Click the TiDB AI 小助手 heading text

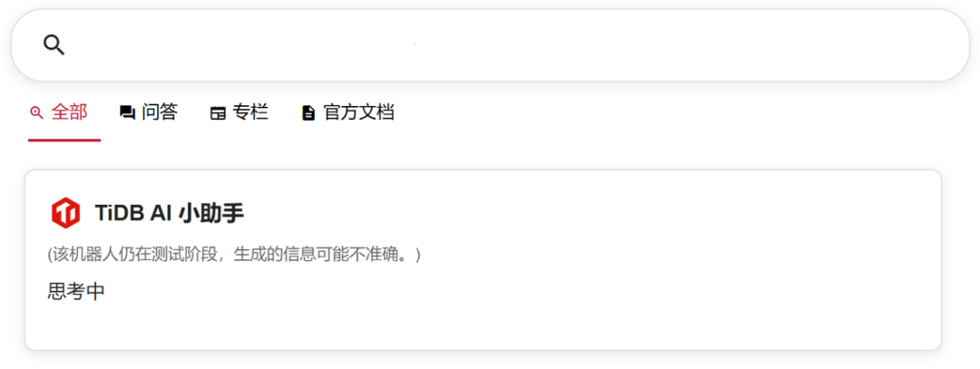pos(170,213)
